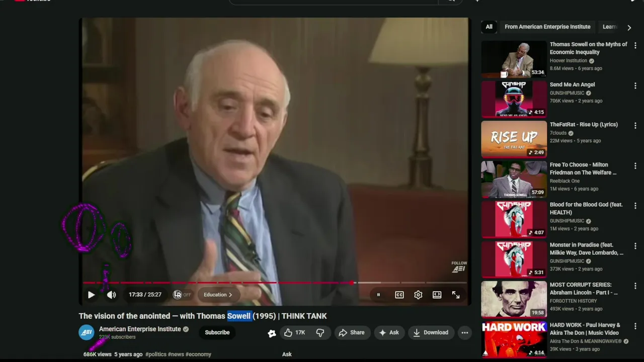Viewport: 644px width, 362px height.
Task: Open options for Thomas Sowell Economic Inequality video
Action: [x=635, y=45]
